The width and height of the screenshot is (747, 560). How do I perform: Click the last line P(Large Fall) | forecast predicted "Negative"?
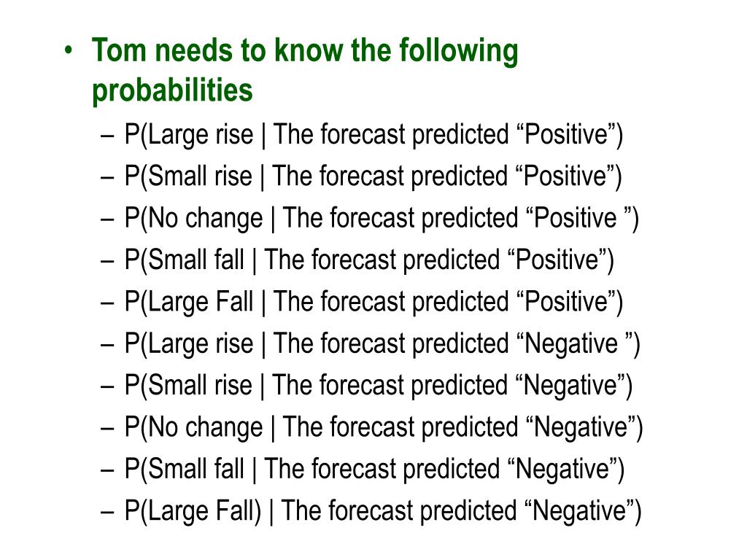[x=383, y=511]
